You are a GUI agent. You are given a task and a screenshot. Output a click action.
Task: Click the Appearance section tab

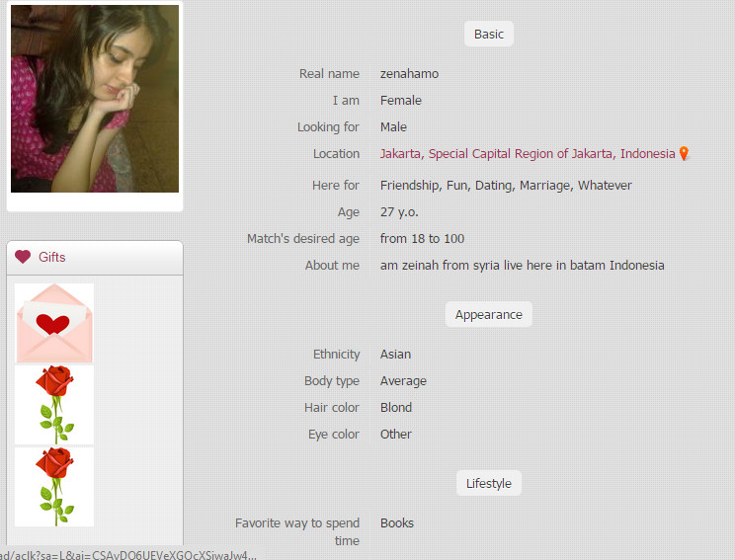point(488,314)
